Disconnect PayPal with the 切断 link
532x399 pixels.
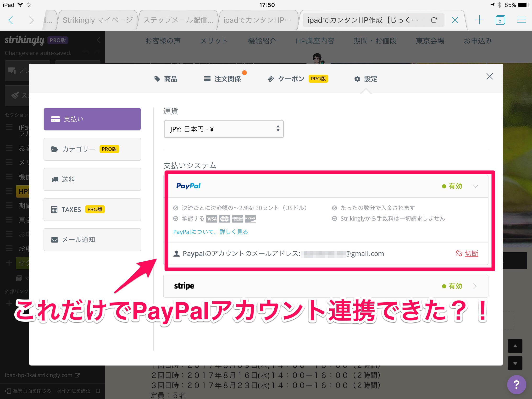(467, 254)
